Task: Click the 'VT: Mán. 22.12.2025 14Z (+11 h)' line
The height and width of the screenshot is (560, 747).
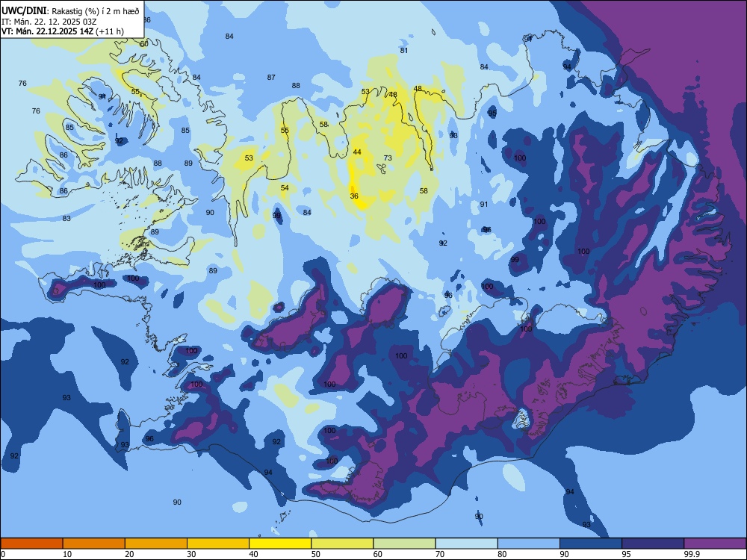Action: (63, 31)
